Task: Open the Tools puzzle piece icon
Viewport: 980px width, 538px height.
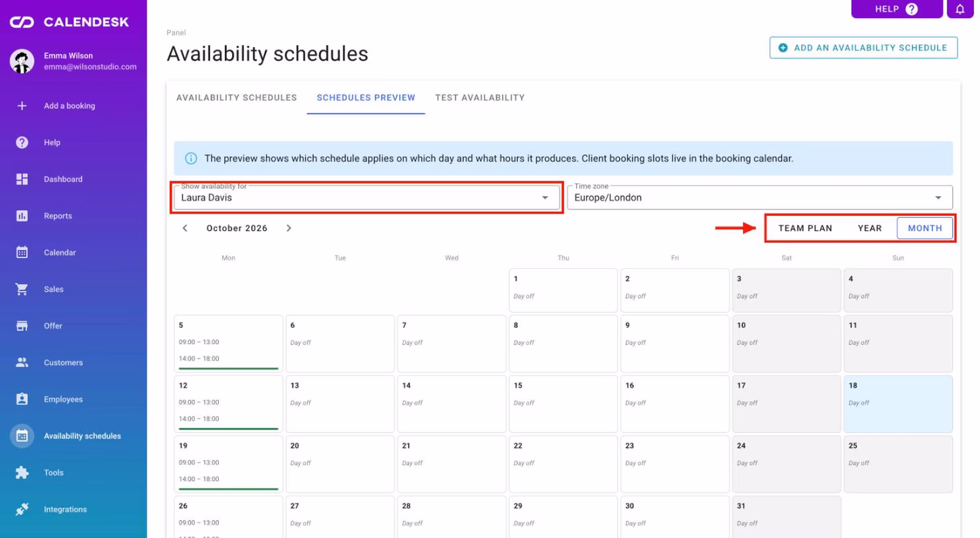Action: pos(22,473)
